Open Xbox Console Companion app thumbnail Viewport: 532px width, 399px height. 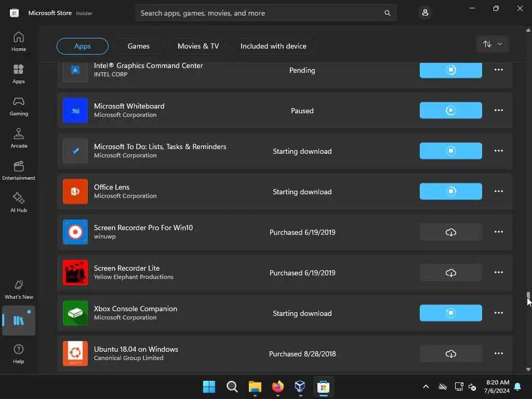pyautogui.click(x=75, y=313)
